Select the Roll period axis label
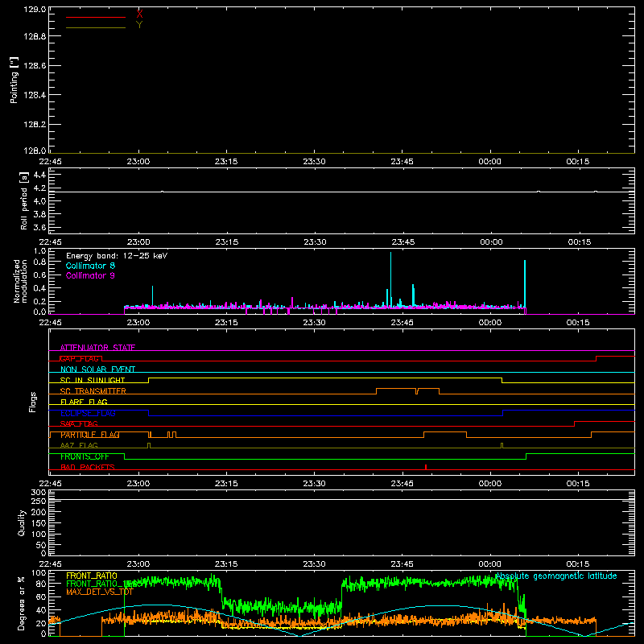Viewport: 644px width, 644px height. pyautogui.click(x=24, y=200)
